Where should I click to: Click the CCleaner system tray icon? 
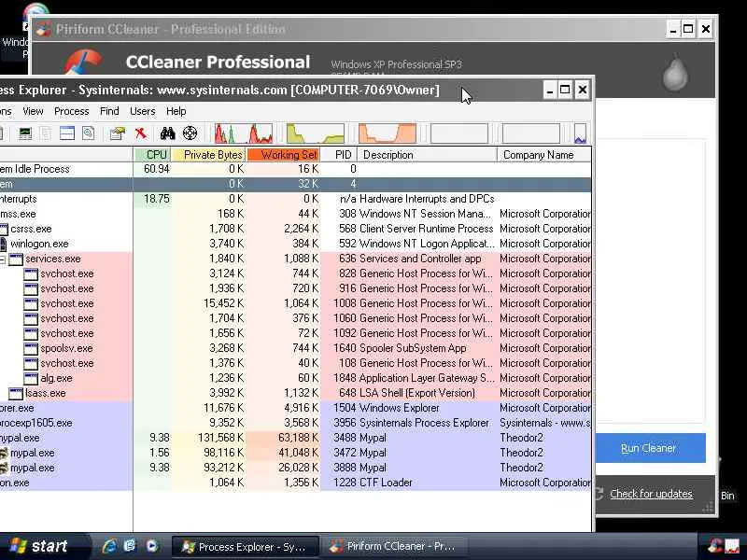click(x=714, y=546)
